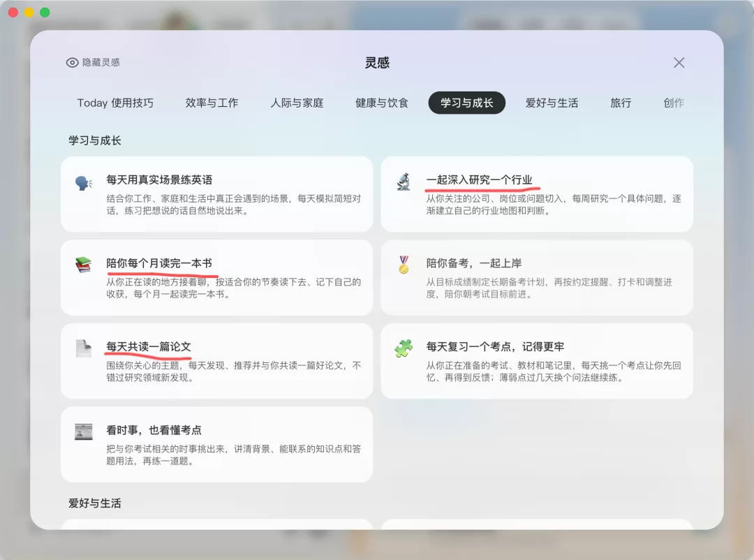Click description starting 围绕你关心的主题
754x560 pixels.
pyautogui.click(x=234, y=371)
